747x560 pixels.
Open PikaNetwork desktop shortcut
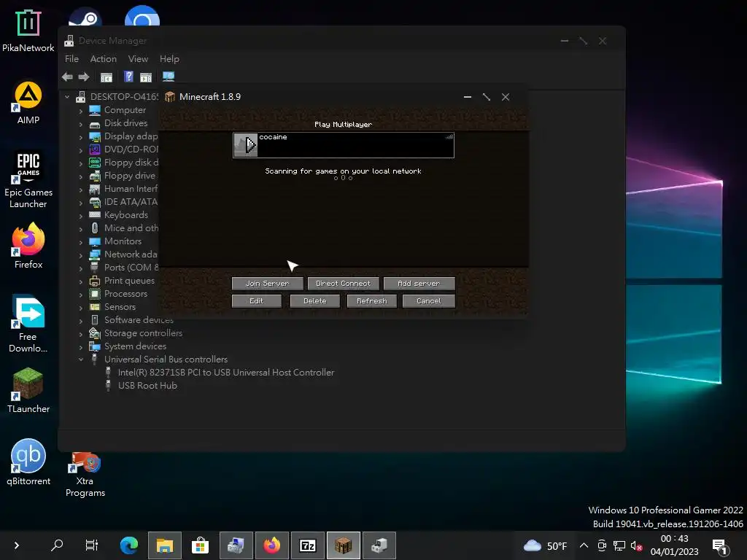tap(28, 31)
